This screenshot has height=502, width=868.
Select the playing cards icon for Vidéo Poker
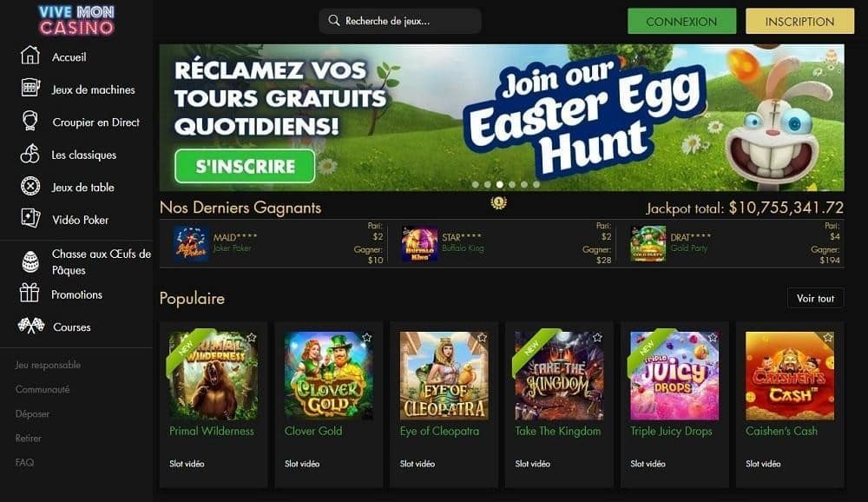[x=30, y=218]
